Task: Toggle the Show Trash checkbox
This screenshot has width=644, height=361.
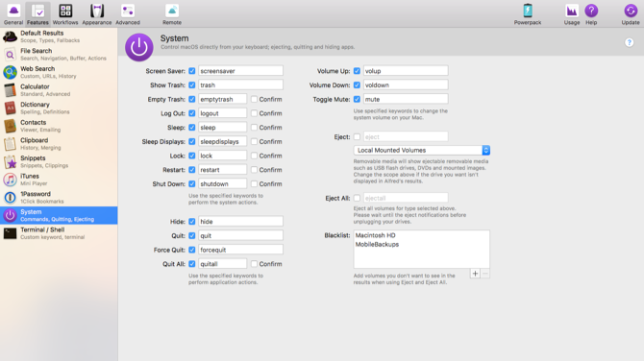Action: [192, 84]
